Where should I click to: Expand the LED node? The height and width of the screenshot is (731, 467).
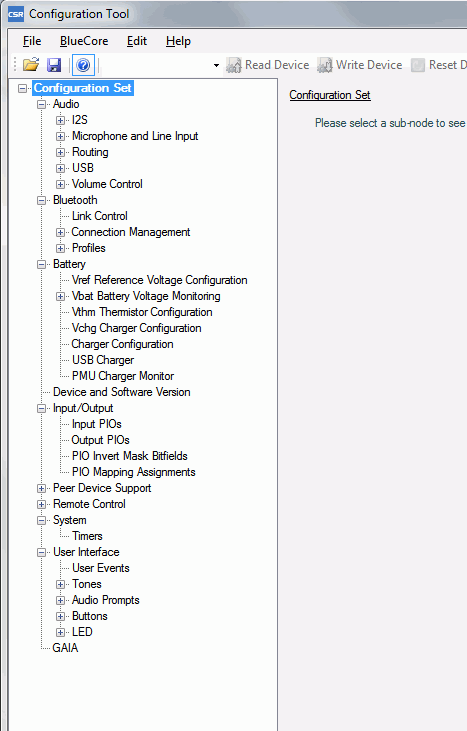click(61, 633)
